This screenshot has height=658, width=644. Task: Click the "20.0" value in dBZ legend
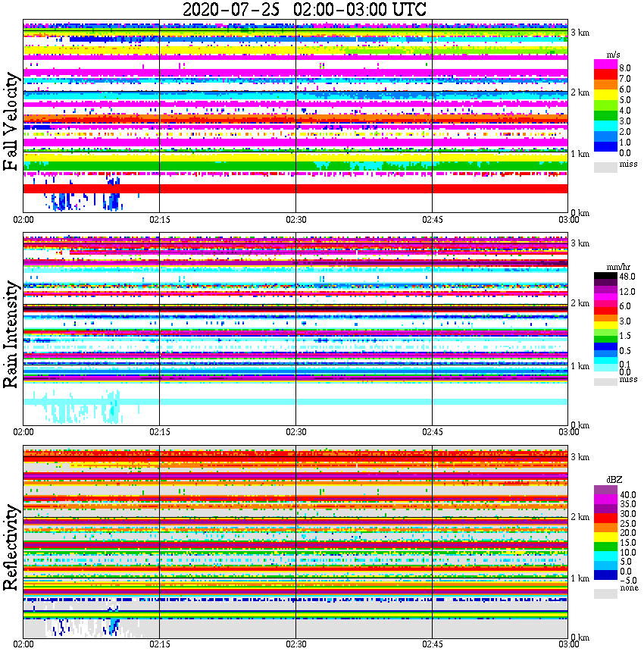(628, 532)
